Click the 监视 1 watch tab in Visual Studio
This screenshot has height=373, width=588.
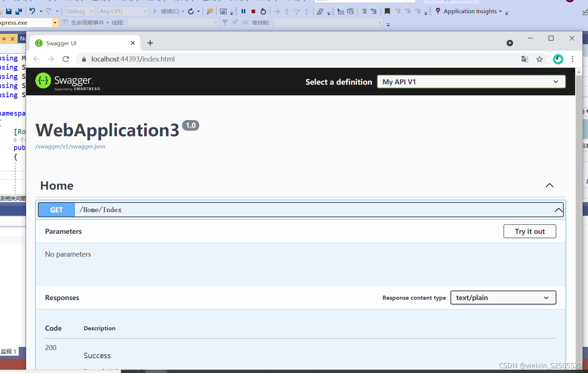(8, 352)
